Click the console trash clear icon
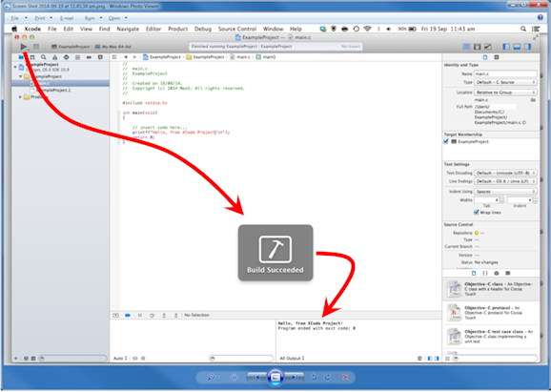The image size is (551, 392). pos(419,359)
